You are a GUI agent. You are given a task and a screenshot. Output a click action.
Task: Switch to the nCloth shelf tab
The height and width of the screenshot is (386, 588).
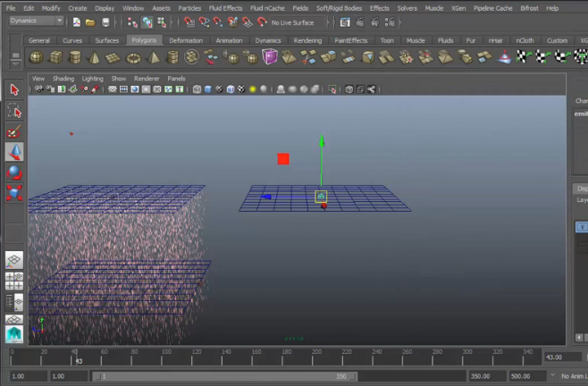coord(525,40)
